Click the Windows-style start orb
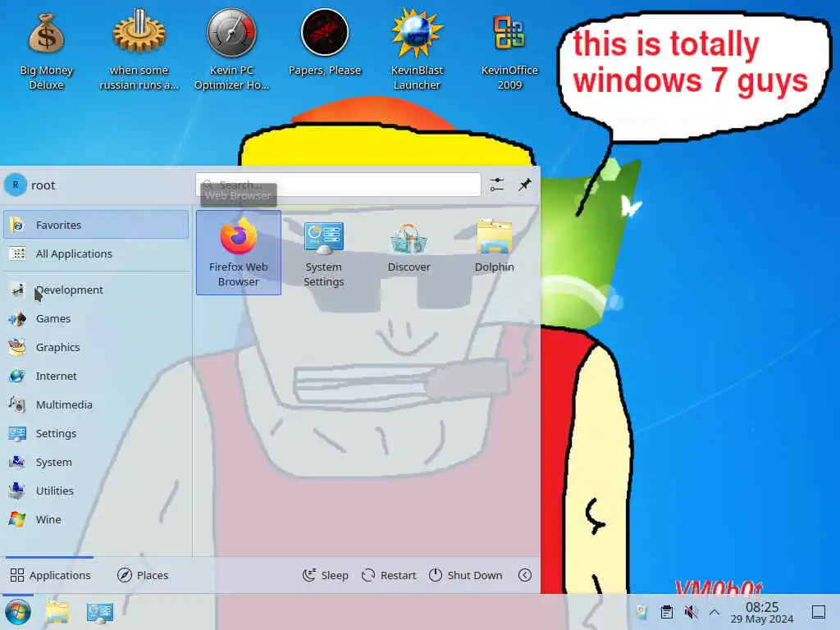Viewport: 840px width, 630px height. click(x=18, y=612)
